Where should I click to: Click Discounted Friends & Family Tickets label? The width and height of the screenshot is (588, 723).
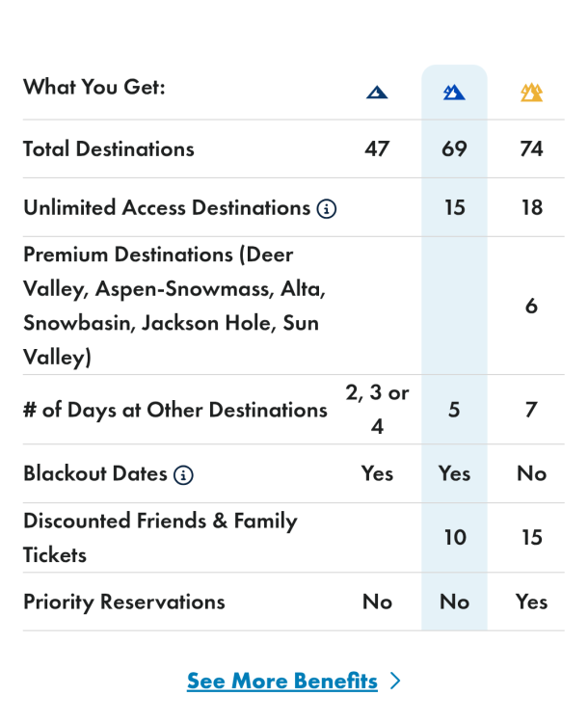click(160, 537)
